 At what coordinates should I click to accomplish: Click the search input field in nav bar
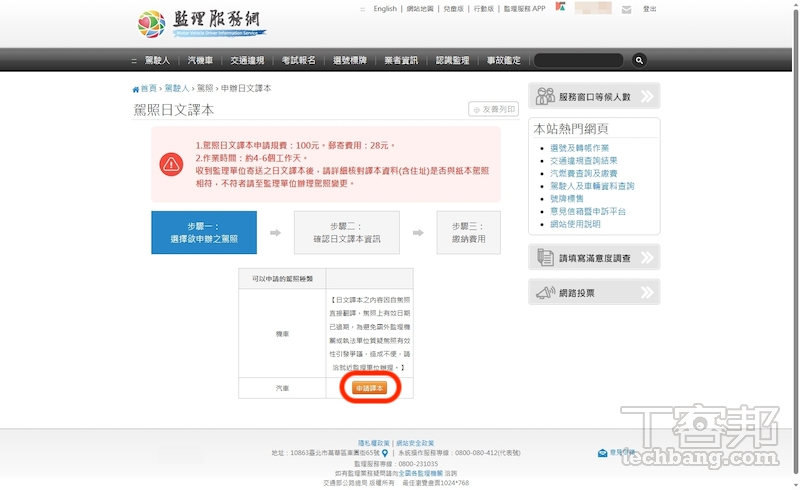click(578, 60)
